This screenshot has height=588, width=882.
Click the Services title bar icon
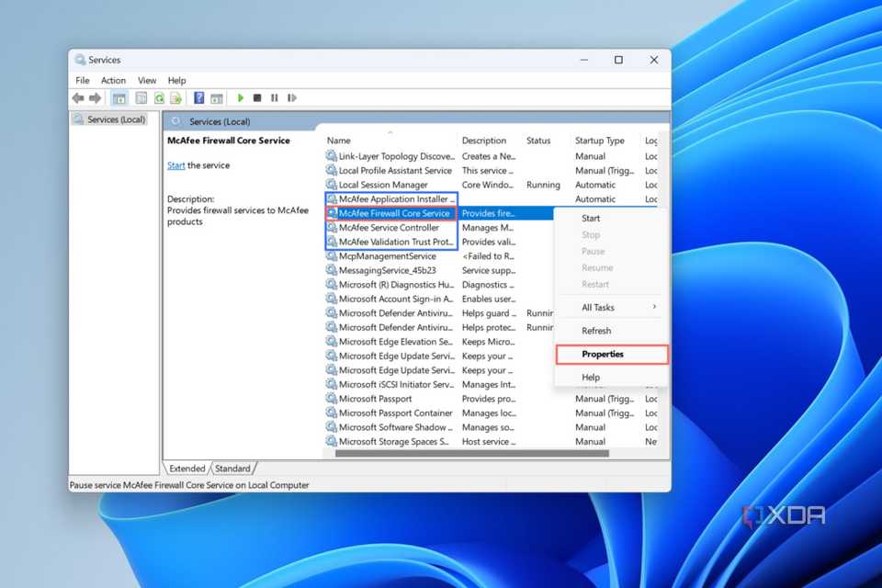81,60
